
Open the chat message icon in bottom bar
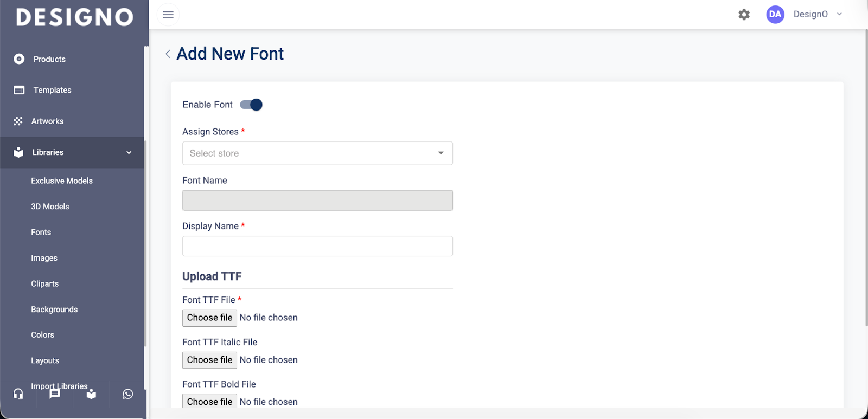click(55, 394)
